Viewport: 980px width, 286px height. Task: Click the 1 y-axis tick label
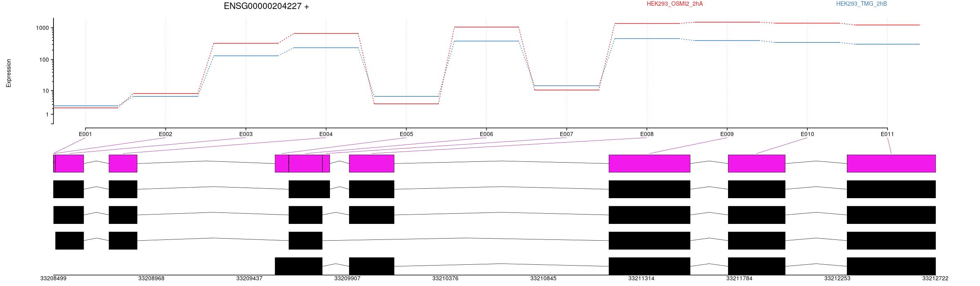(x=47, y=115)
